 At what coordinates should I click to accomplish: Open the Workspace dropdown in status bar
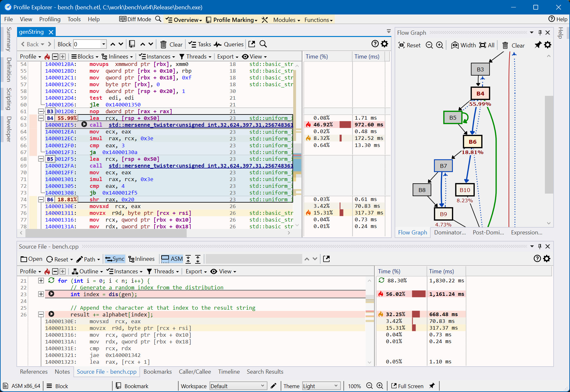pyautogui.click(x=238, y=386)
